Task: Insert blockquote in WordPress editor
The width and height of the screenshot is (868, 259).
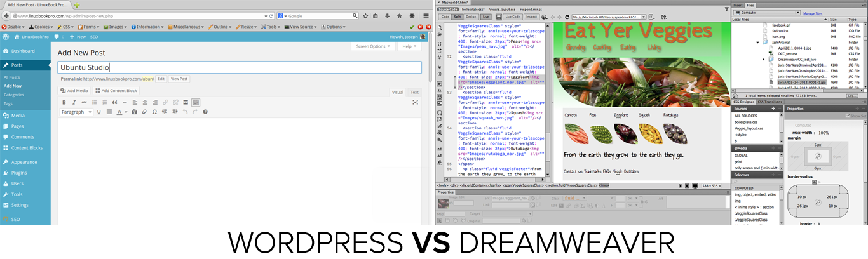Action: click(114, 102)
